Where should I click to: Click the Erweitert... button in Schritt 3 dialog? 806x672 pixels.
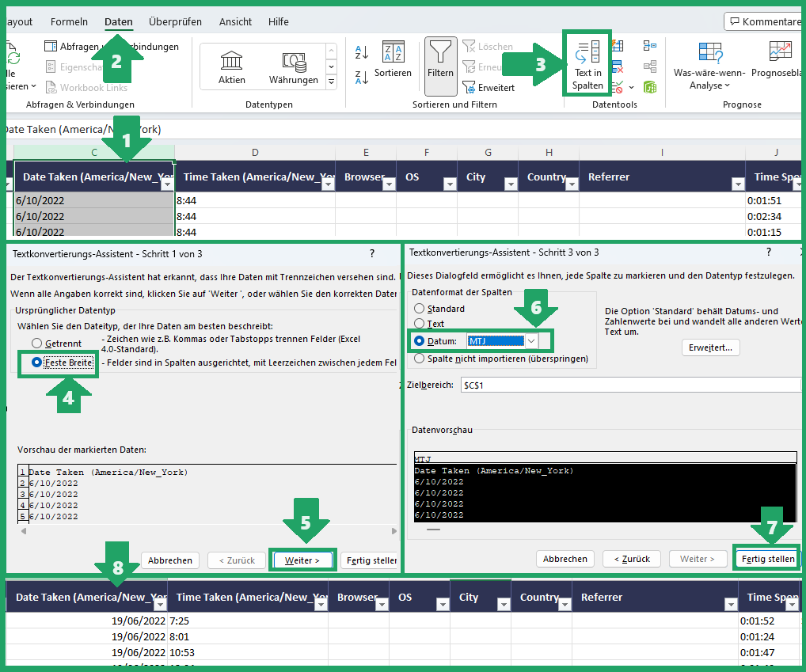[x=710, y=347]
